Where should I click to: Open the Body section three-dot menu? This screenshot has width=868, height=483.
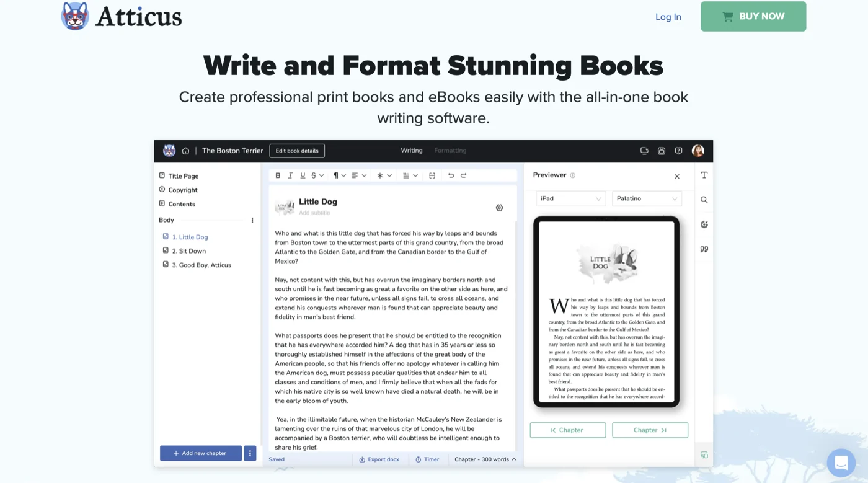click(252, 220)
